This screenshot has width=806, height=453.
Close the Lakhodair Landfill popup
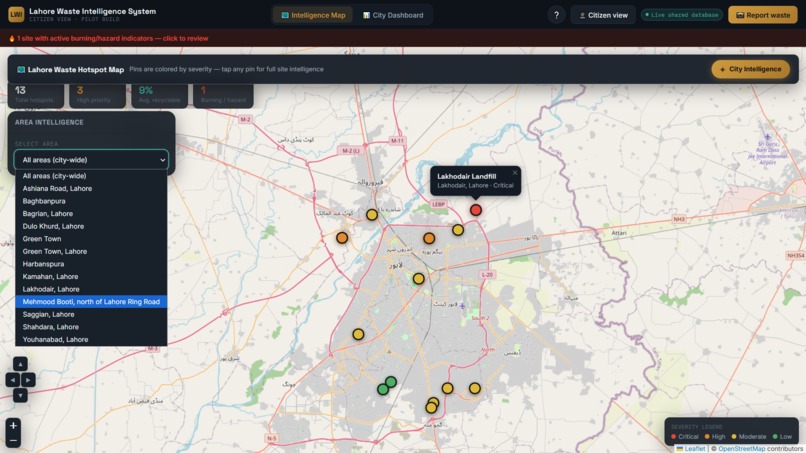515,173
